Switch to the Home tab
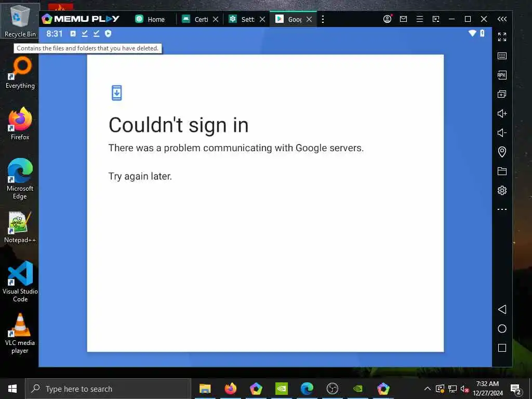Screen dimensions: 532x399 150,19
